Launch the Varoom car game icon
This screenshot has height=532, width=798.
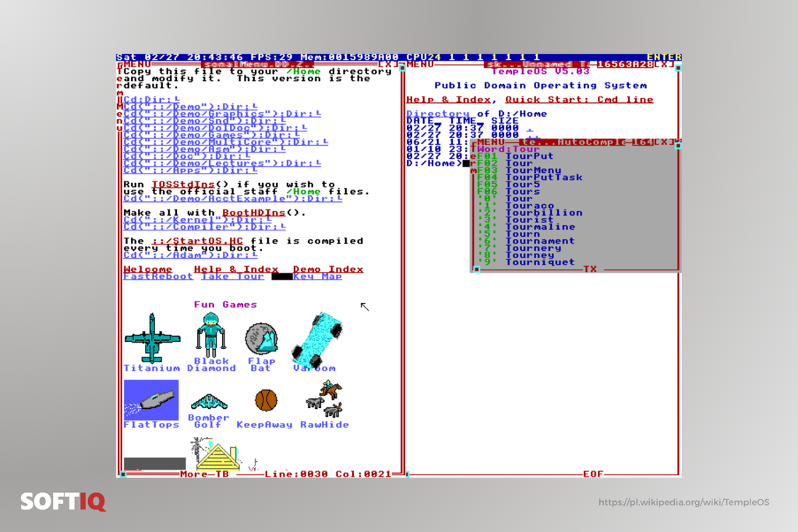tap(317, 340)
